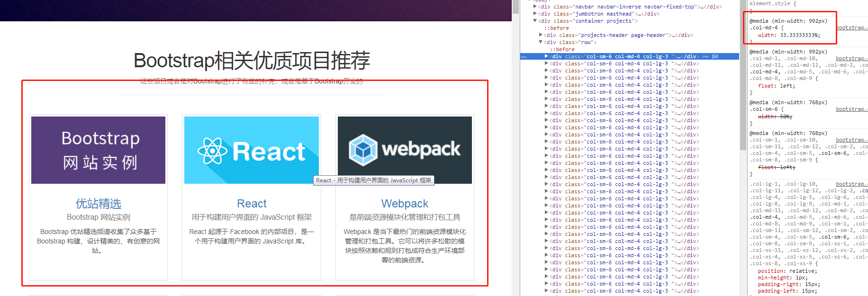The width and height of the screenshot is (868, 296).
Task: Select the '是前端资源模块化管理和打包工具' subtitle
Action: click(x=405, y=217)
